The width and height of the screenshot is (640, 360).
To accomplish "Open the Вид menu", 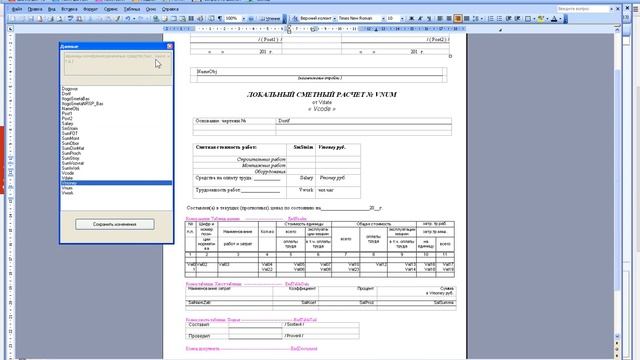I will (52, 9).
